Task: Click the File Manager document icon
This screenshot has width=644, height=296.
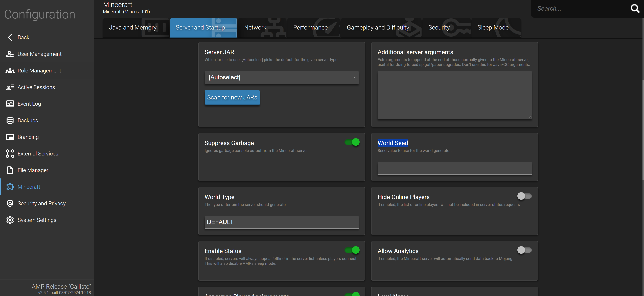Action: (x=10, y=170)
